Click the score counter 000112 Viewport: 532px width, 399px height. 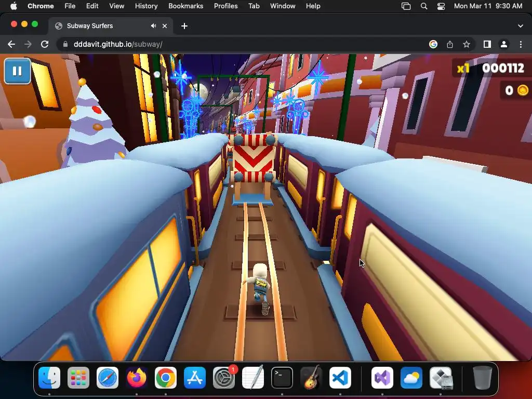(503, 68)
